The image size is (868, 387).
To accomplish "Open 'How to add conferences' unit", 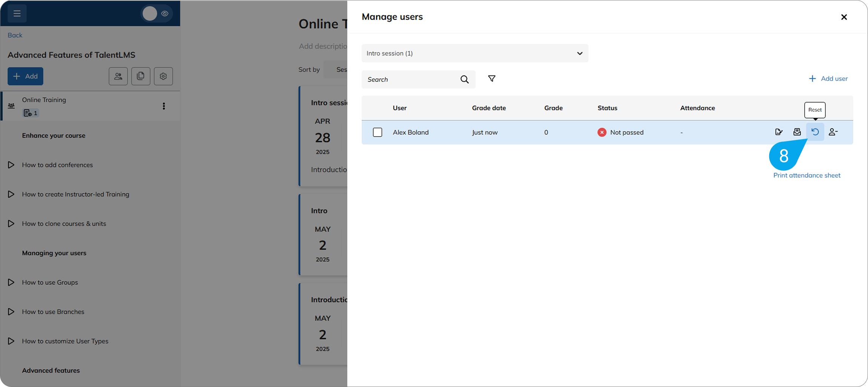I will pos(57,165).
